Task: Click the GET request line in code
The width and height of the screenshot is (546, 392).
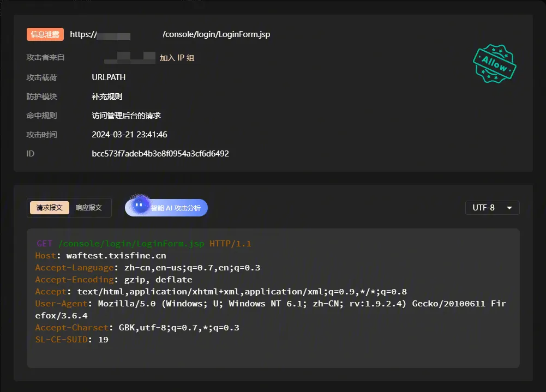Action: coord(144,244)
